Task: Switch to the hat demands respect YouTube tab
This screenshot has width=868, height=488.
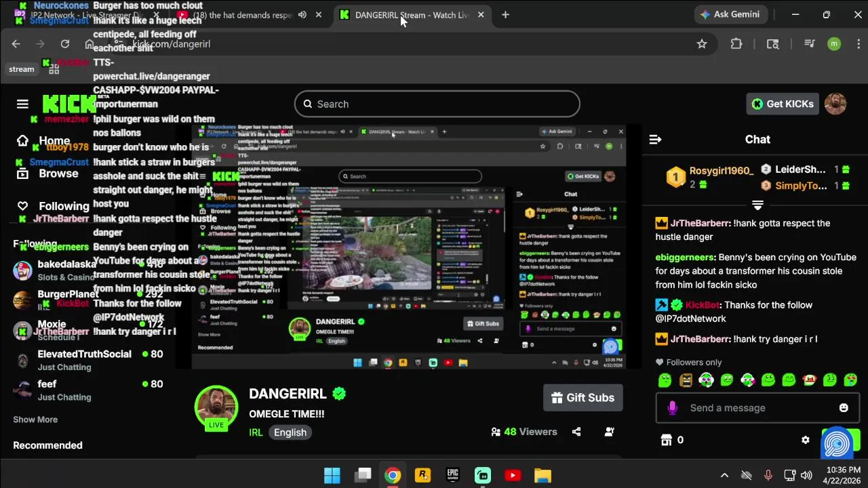Action: click(248, 15)
